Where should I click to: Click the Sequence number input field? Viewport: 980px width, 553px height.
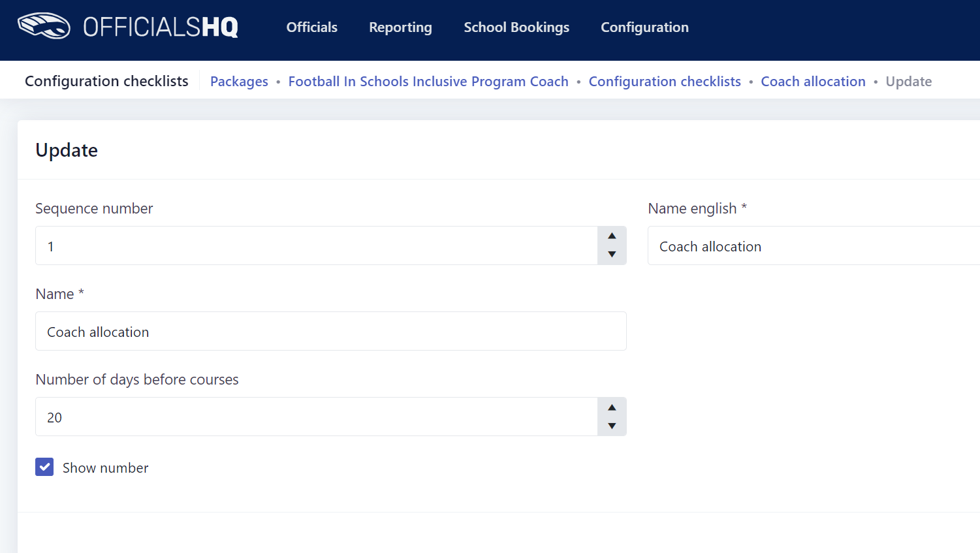point(317,245)
